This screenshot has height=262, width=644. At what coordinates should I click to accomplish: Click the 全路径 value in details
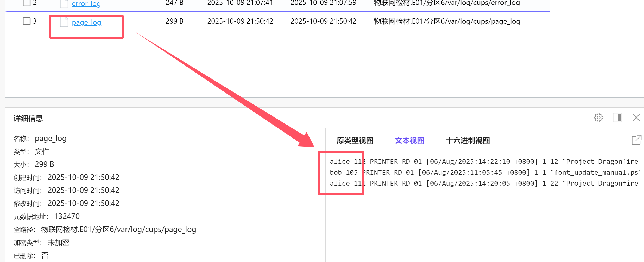click(118, 229)
